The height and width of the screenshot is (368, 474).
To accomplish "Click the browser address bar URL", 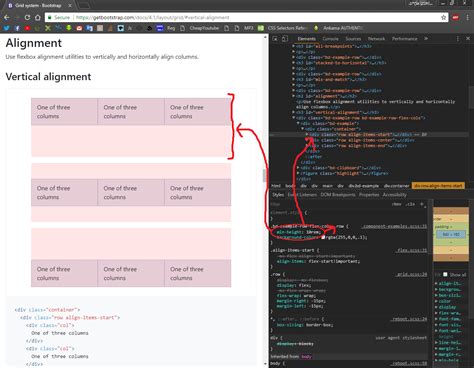I will tap(153, 17).
